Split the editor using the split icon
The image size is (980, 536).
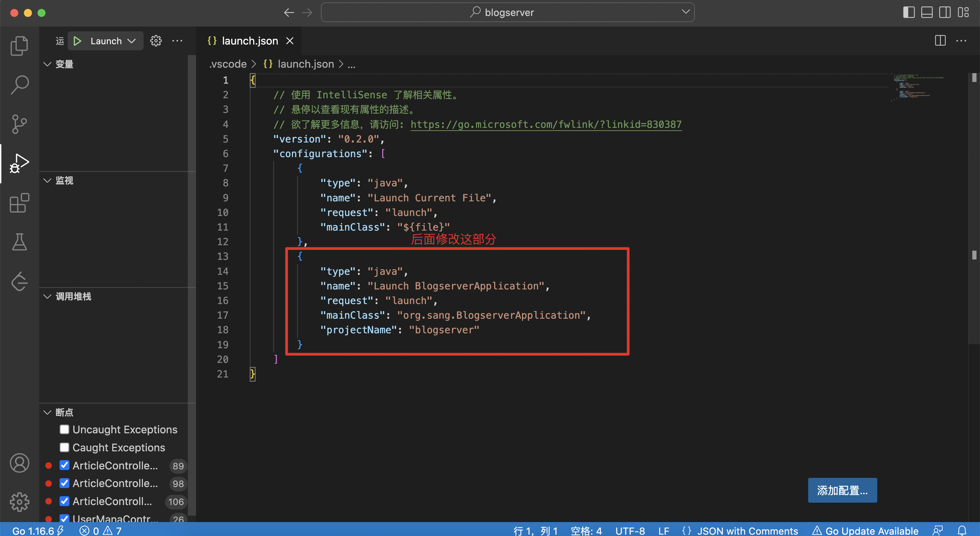(940, 41)
